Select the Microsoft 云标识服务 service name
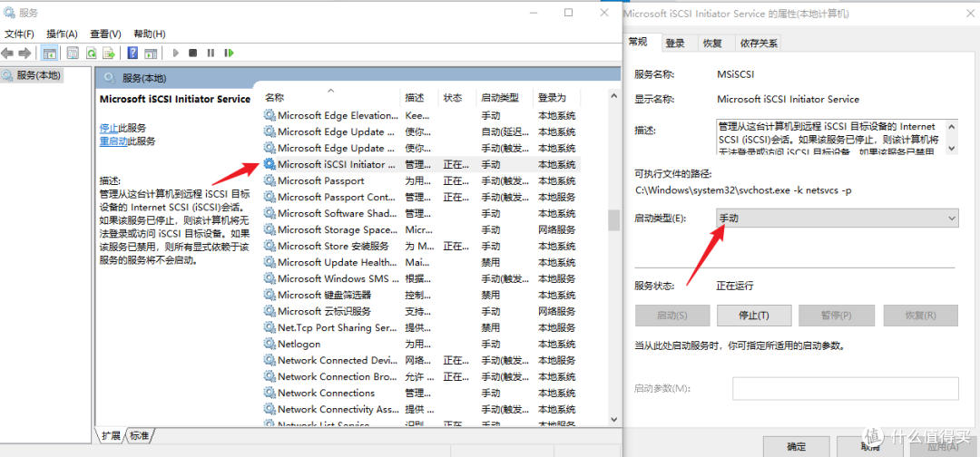This screenshot has width=980, height=457. (324, 311)
